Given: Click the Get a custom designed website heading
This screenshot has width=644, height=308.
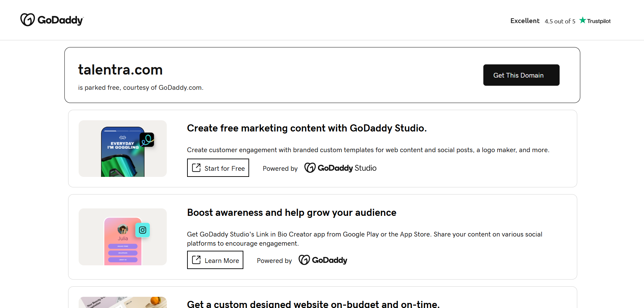Looking at the screenshot, I should pos(313,304).
